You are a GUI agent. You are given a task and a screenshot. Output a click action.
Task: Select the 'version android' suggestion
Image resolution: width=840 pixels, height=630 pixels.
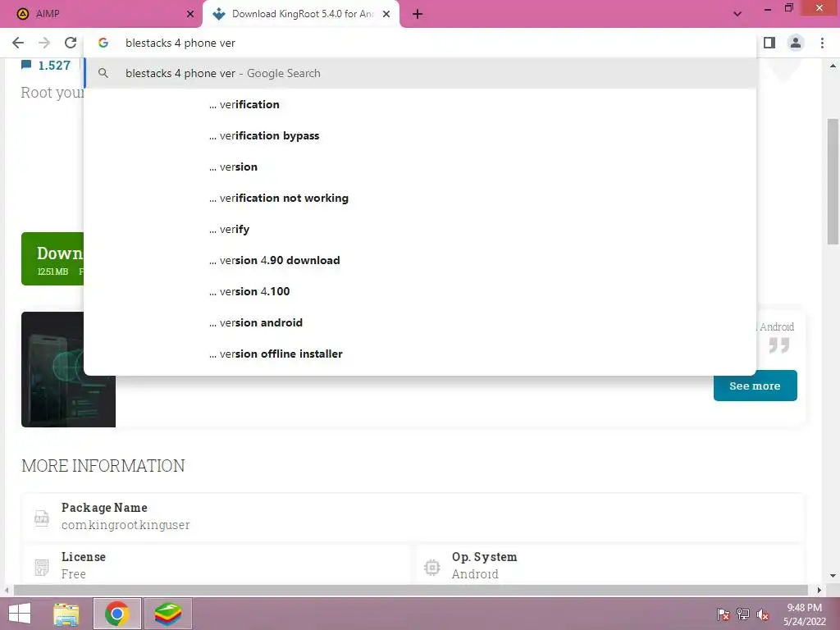420,322
